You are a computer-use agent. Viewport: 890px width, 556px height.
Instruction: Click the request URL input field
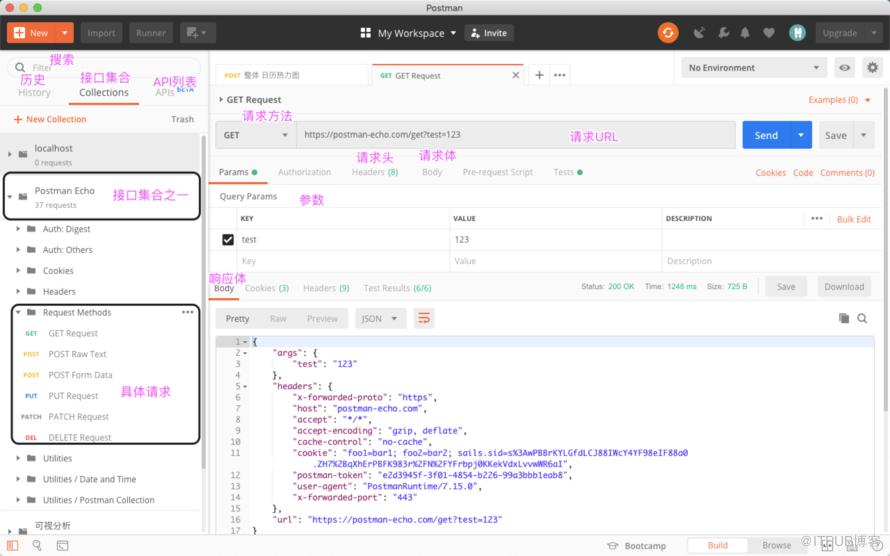pyautogui.click(x=515, y=135)
